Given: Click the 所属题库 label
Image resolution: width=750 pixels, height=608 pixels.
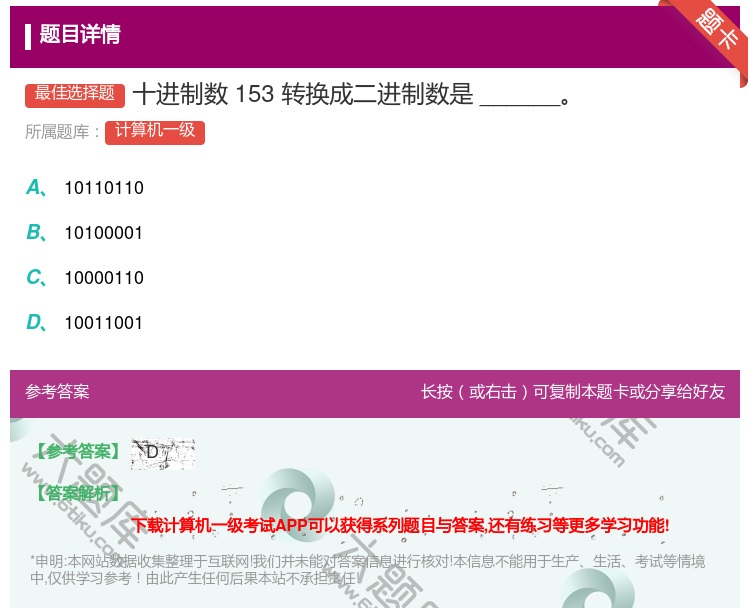Looking at the screenshot, I should pos(62,132).
